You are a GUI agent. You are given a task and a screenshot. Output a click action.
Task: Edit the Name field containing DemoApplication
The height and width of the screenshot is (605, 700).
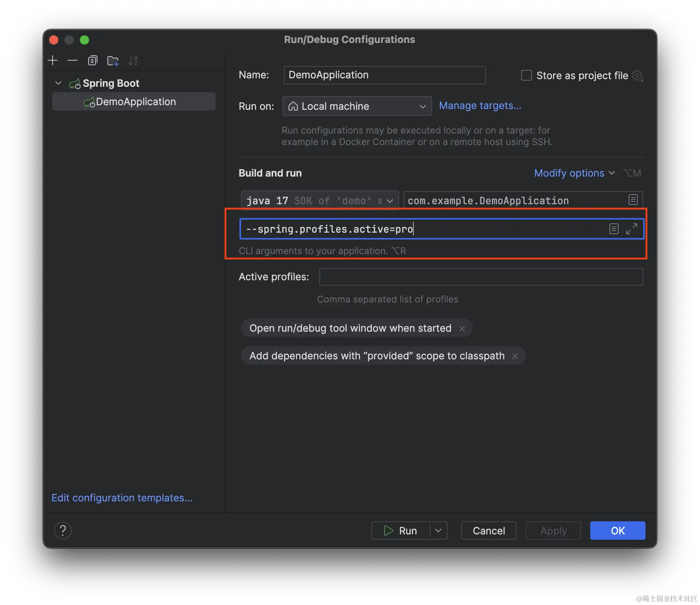385,75
